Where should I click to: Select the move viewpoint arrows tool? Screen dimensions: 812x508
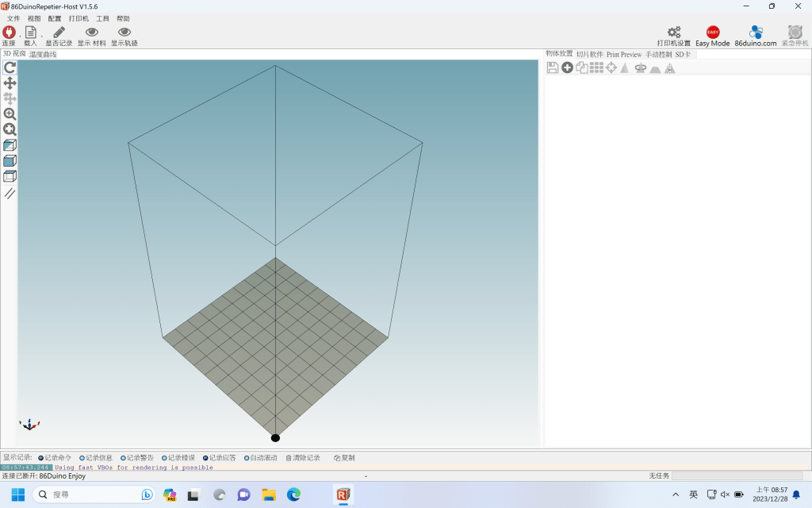(x=10, y=83)
